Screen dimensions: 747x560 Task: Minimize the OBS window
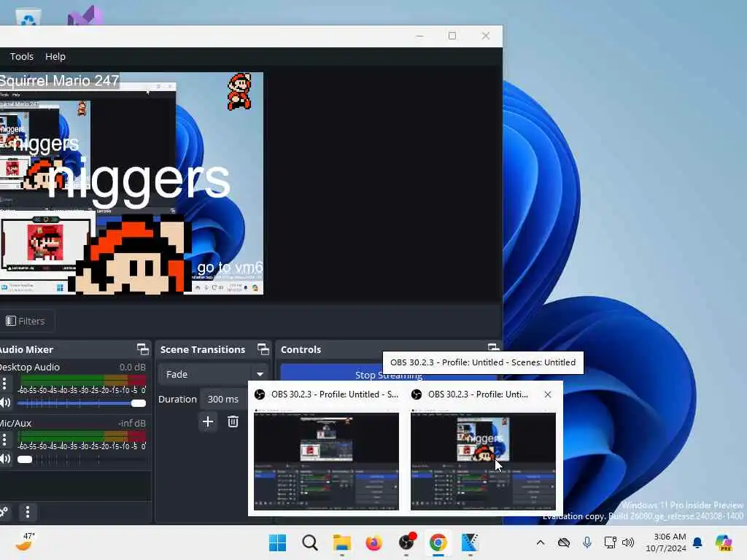(419, 36)
